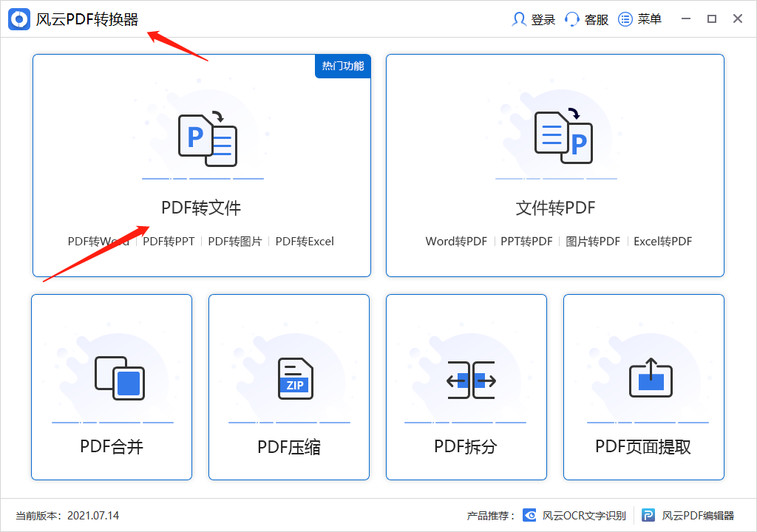Select 图片转PDF option
The width and height of the screenshot is (757, 532).
tap(593, 242)
